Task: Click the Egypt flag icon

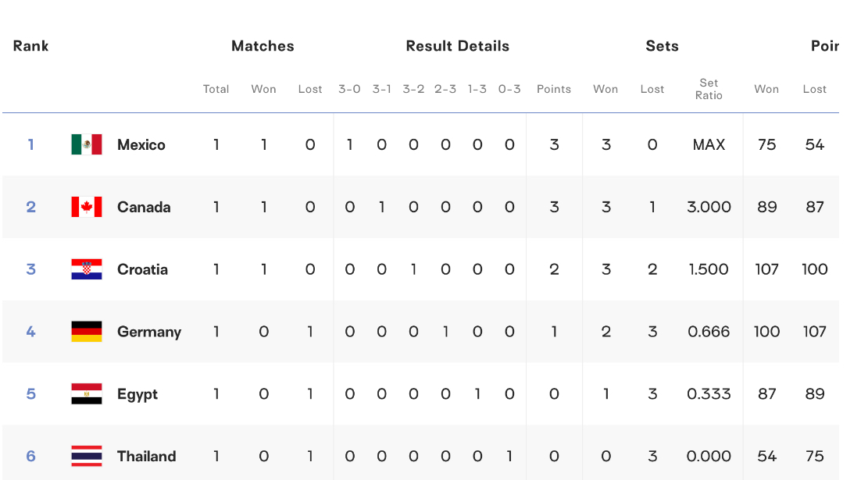Action: [x=87, y=393]
